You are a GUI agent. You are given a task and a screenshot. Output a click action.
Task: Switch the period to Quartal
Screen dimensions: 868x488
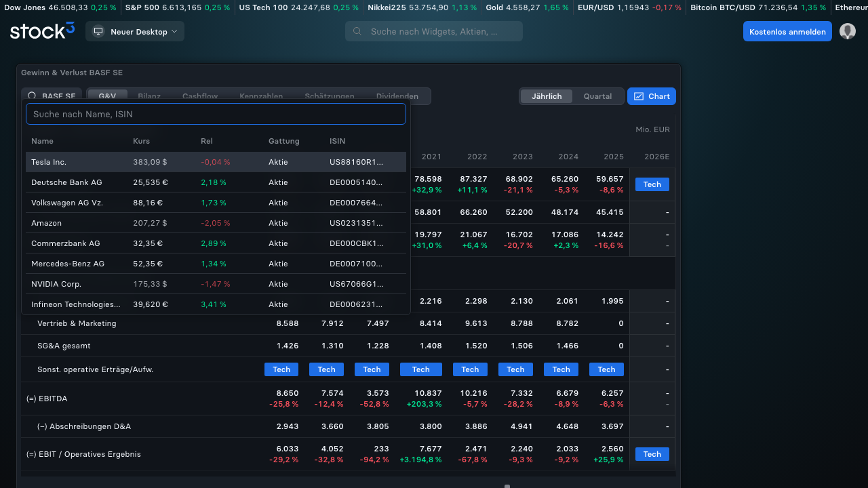tap(598, 96)
